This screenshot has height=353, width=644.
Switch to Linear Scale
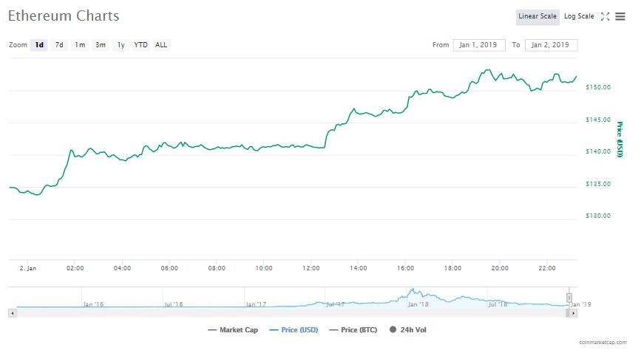coord(538,16)
